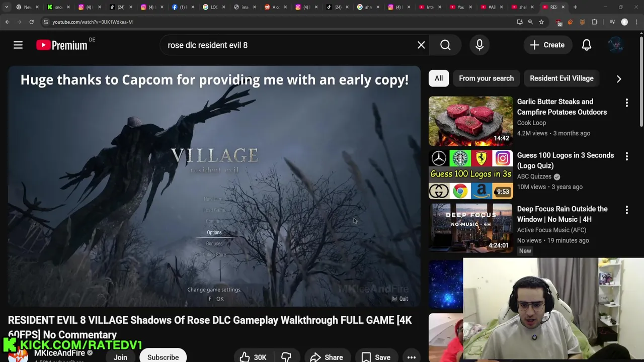Click the browser address bar URL
This screenshot has height=362, width=644.
coord(93,22)
